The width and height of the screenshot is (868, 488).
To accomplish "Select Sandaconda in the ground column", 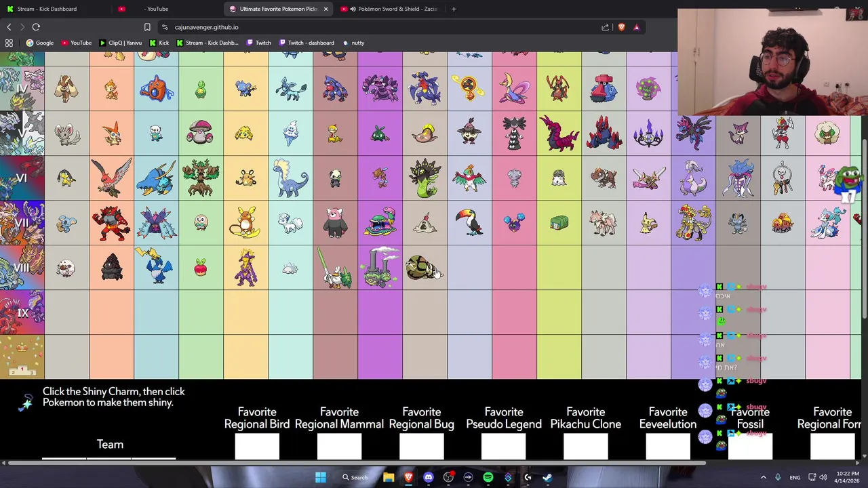I will [422, 268].
